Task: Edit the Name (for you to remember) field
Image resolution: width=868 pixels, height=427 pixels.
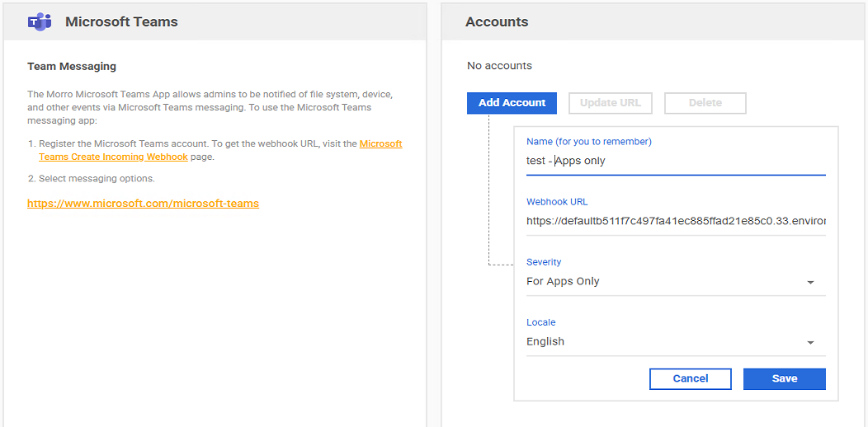Action: coord(676,162)
